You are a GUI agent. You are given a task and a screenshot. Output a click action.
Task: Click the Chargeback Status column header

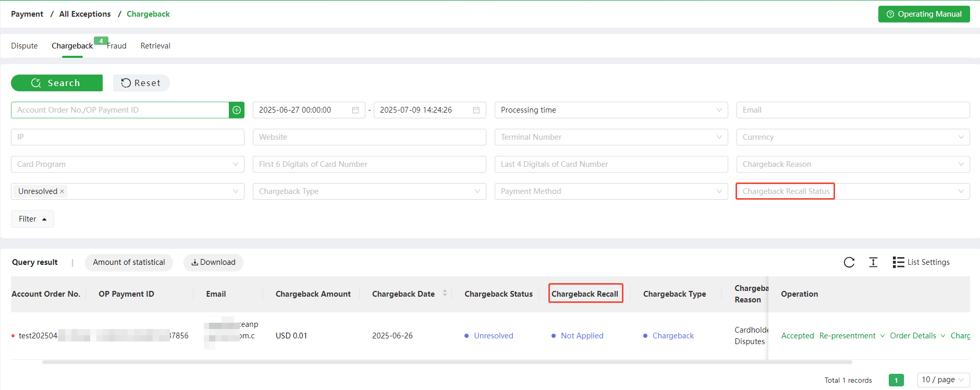(x=498, y=294)
